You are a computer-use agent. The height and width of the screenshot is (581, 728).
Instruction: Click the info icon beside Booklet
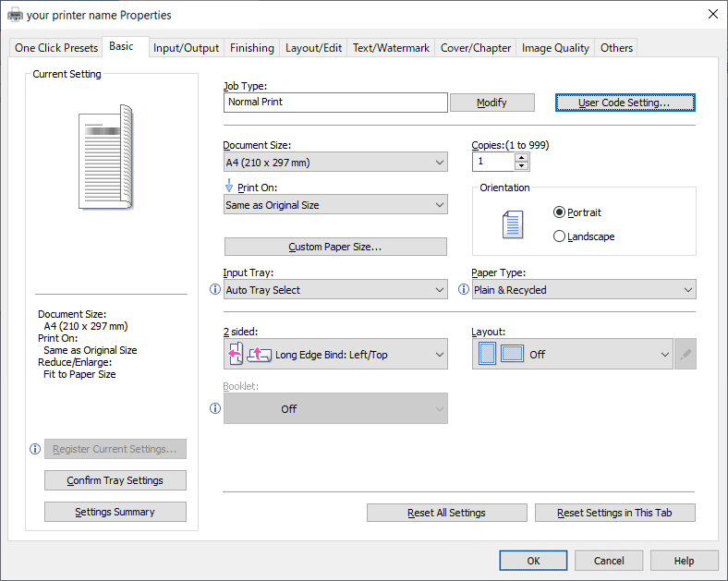click(x=215, y=408)
